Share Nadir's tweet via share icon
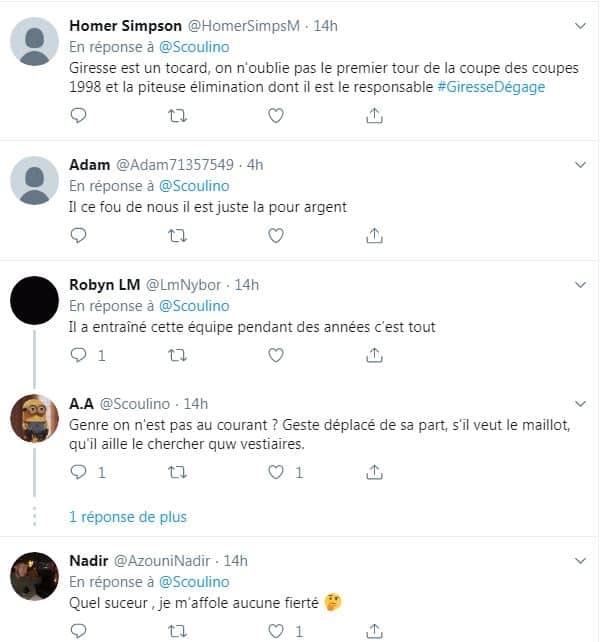 point(374,631)
